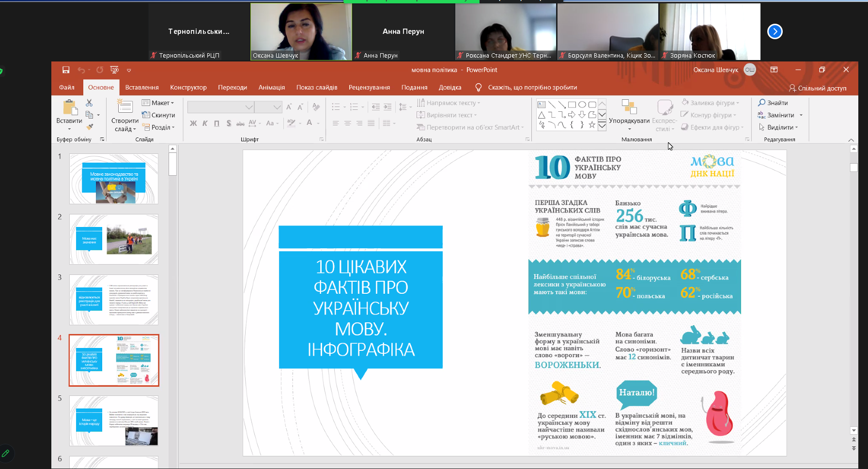Open Customize Quick Access Toolbar arrow

point(129,70)
